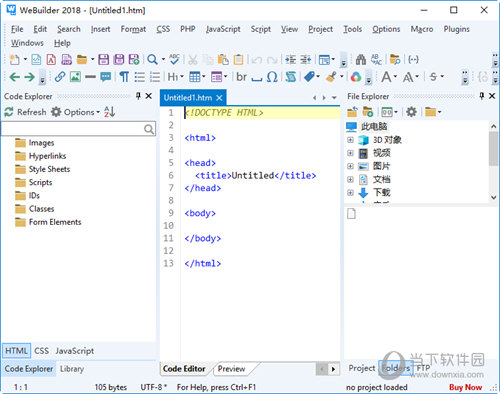500x394 pixels.
Task: Click the New PHP document icon
Action: (66, 60)
